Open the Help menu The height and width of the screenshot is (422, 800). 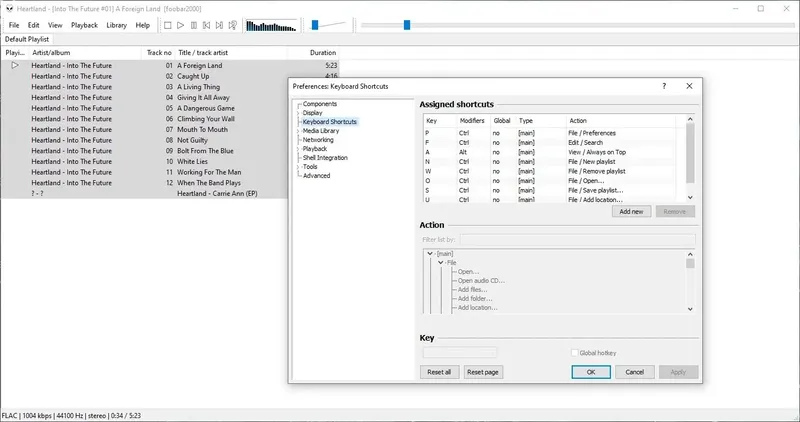(142, 25)
